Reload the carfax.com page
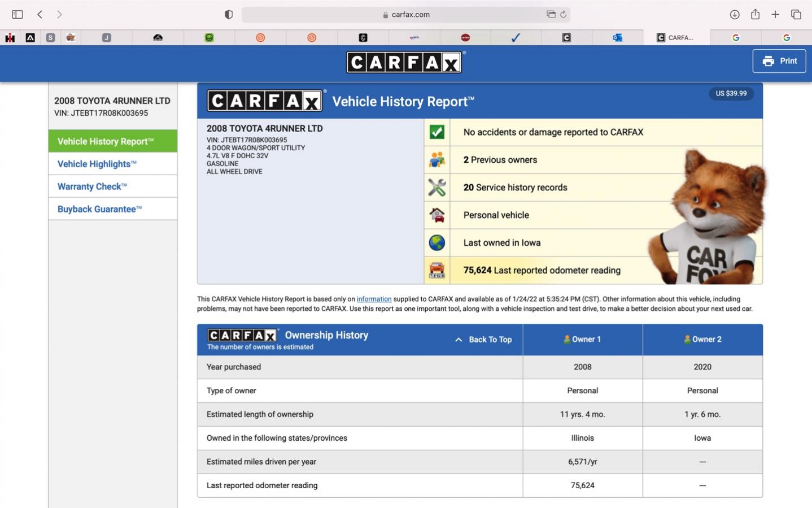 tap(563, 14)
